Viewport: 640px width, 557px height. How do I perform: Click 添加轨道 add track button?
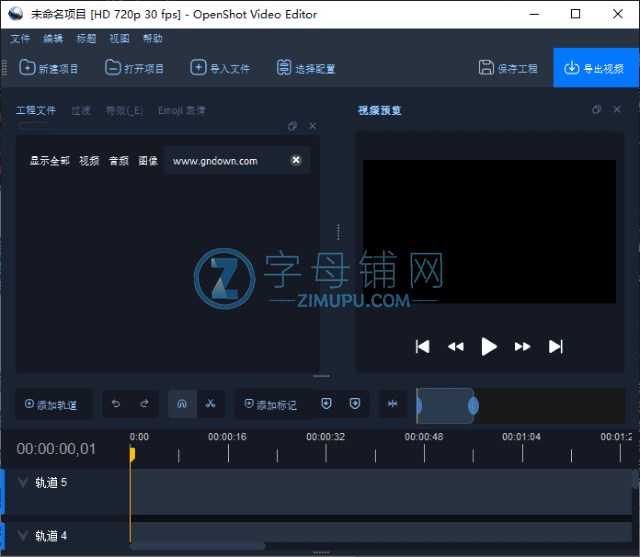click(x=53, y=404)
